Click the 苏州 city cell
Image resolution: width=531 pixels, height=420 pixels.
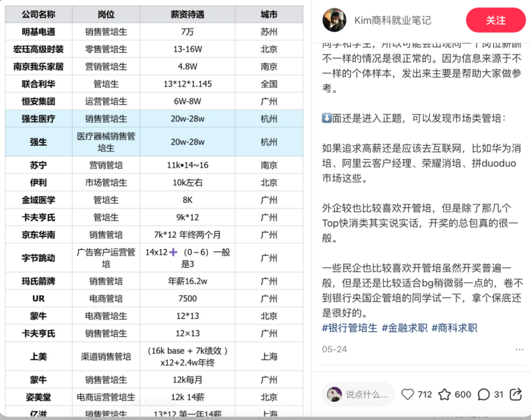click(269, 32)
